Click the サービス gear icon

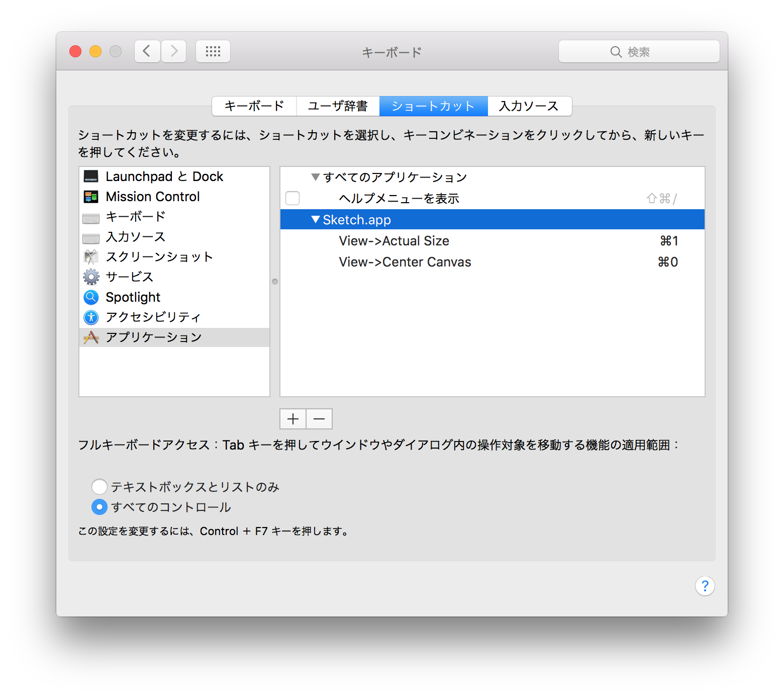[x=91, y=277]
